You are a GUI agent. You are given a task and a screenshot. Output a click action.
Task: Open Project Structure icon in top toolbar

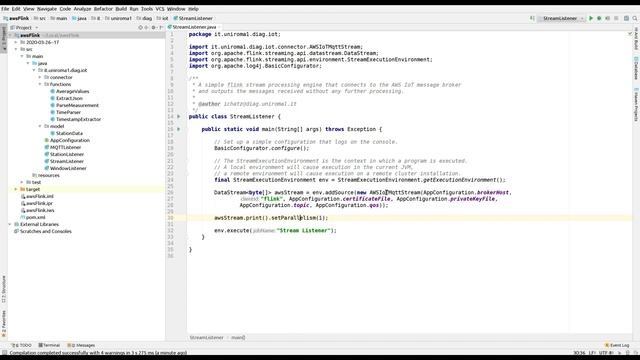click(x=626, y=18)
